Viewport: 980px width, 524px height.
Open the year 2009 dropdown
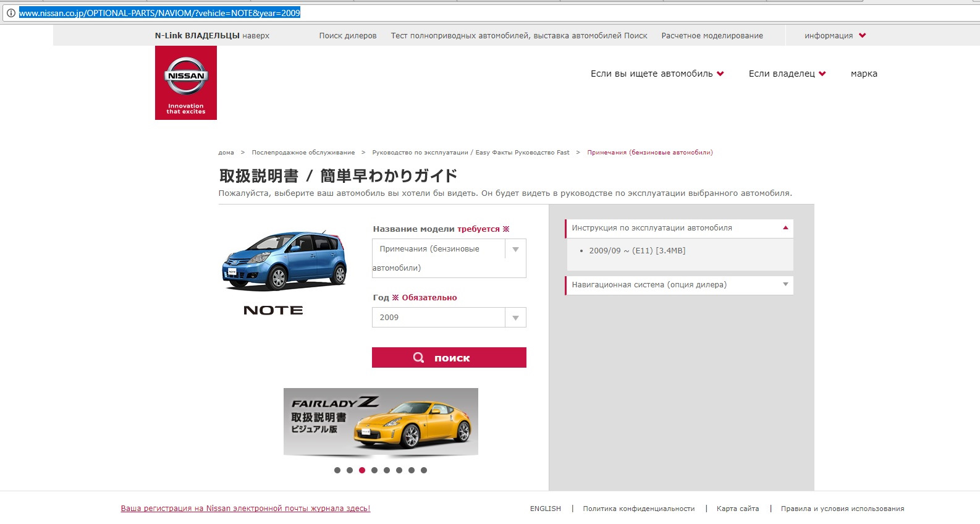[x=449, y=317]
